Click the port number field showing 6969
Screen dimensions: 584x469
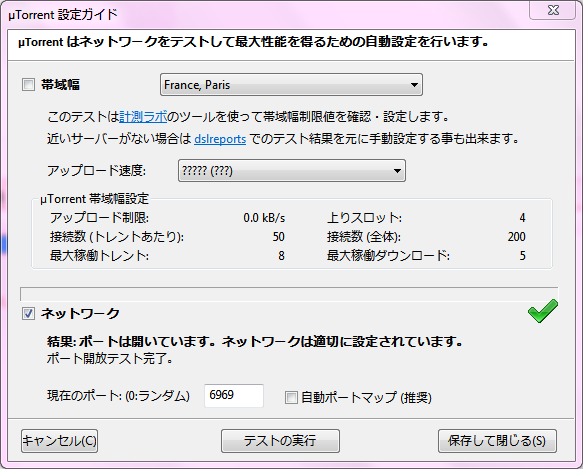(234, 396)
